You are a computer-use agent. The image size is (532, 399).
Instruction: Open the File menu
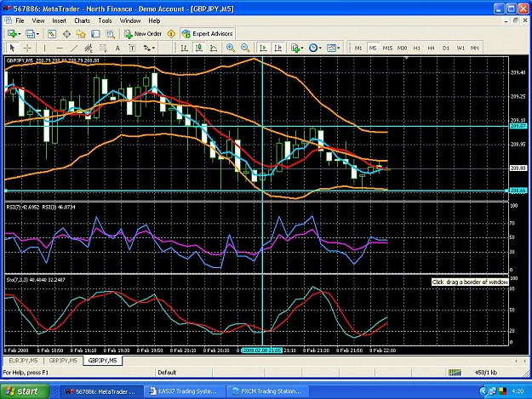(x=20, y=20)
